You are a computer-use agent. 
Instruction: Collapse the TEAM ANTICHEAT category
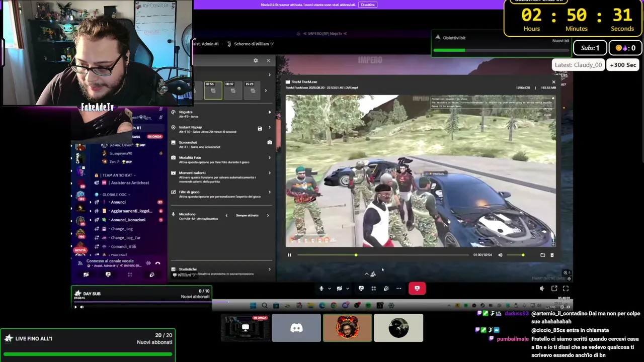point(118,175)
